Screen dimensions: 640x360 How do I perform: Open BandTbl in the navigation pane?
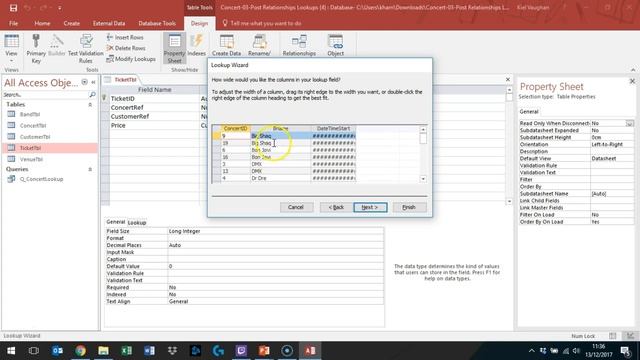(x=30, y=114)
